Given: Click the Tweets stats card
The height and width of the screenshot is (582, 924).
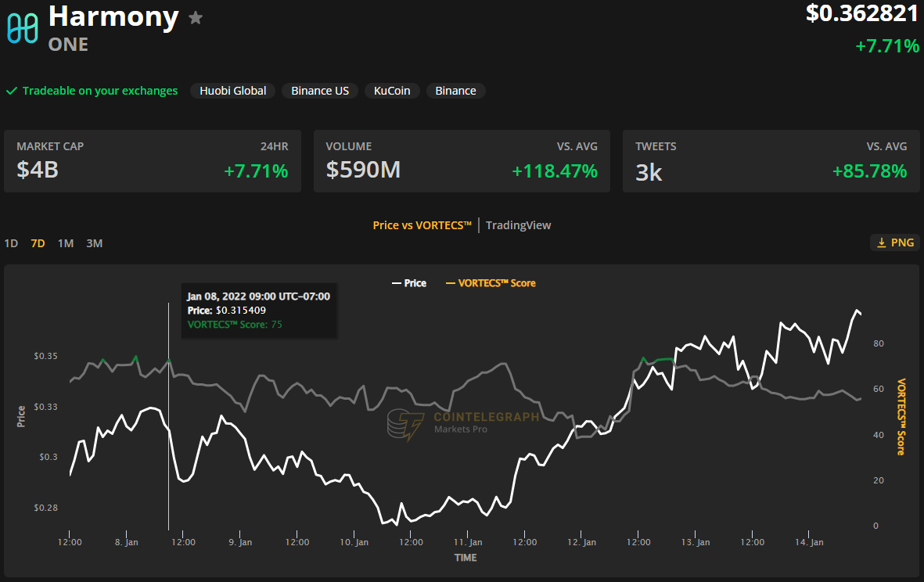Looking at the screenshot, I should pyautogui.click(x=771, y=161).
